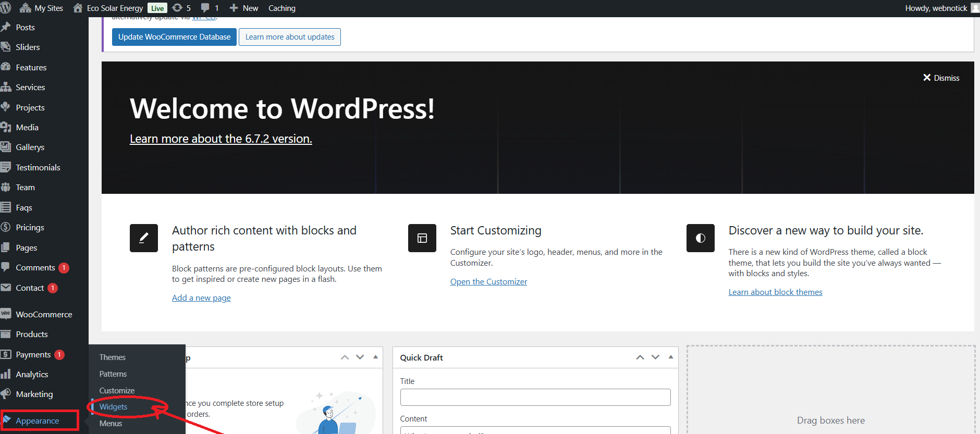Click the WordPress logo icon in admin bar
Image resolution: width=980 pixels, height=434 pixels.
click(6, 8)
